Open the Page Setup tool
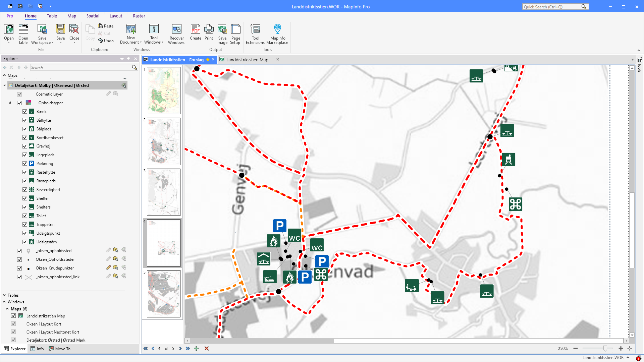Screen dimensions: 644x362 coord(235,29)
